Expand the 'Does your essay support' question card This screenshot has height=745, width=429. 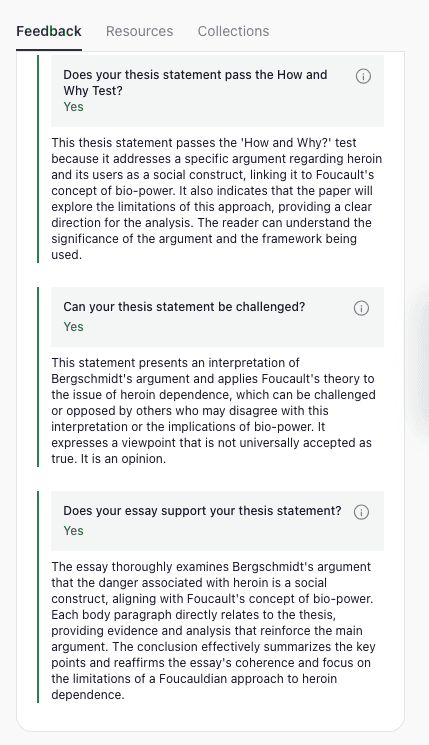click(217, 521)
